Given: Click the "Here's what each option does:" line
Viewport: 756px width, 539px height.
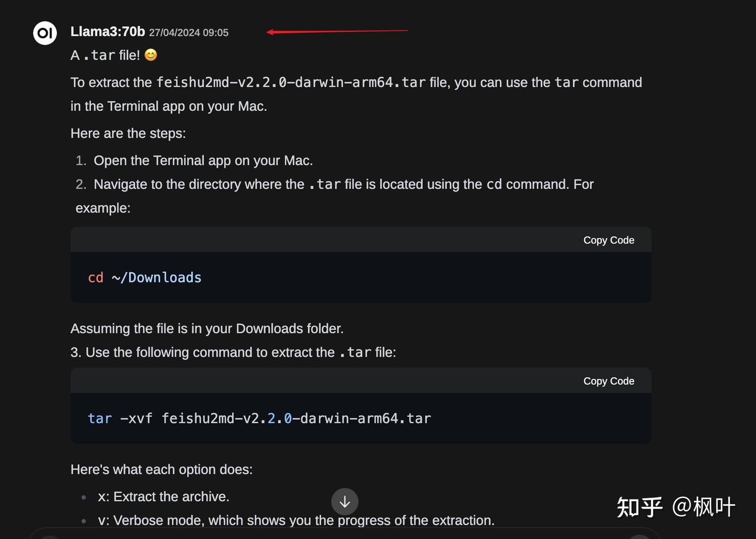Looking at the screenshot, I should [x=162, y=470].
